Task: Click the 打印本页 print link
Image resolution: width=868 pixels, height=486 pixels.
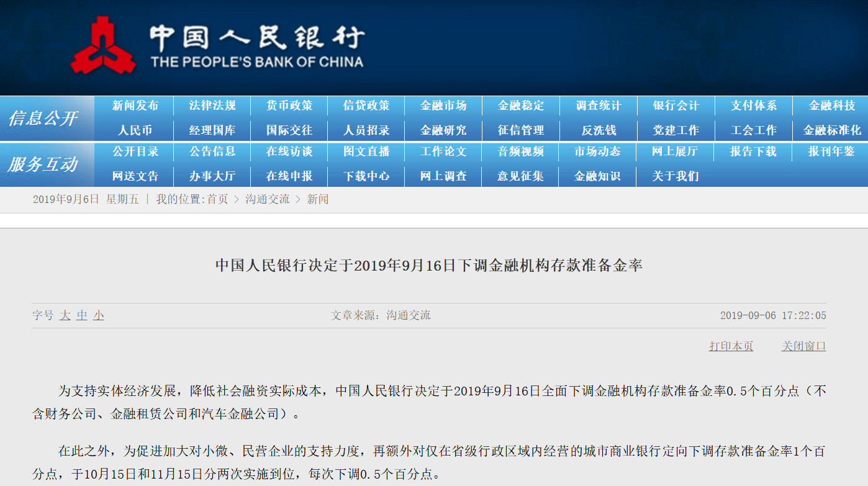Action: tap(731, 346)
